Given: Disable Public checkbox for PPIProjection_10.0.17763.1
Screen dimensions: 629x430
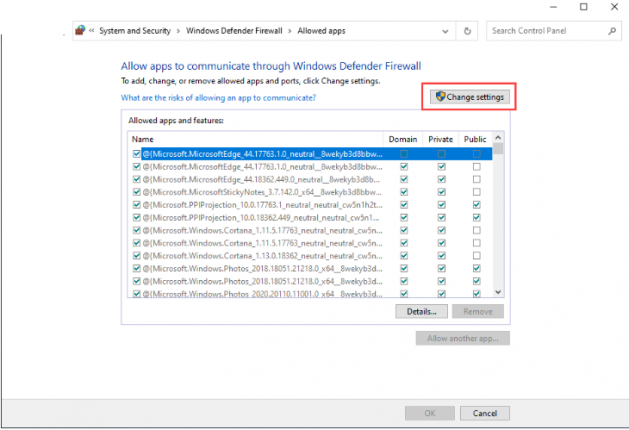Looking at the screenshot, I should coord(477,205).
